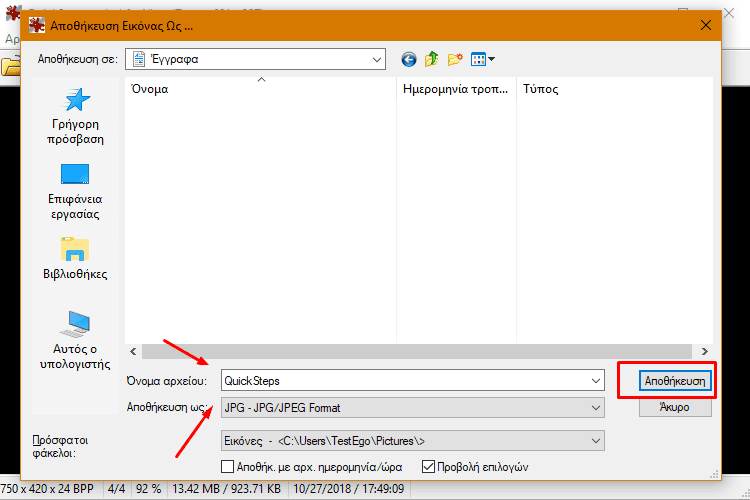Click the 92 % zoom value in status bar
Viewport: 750px width, 500px height.
click(x=148, y=489)
